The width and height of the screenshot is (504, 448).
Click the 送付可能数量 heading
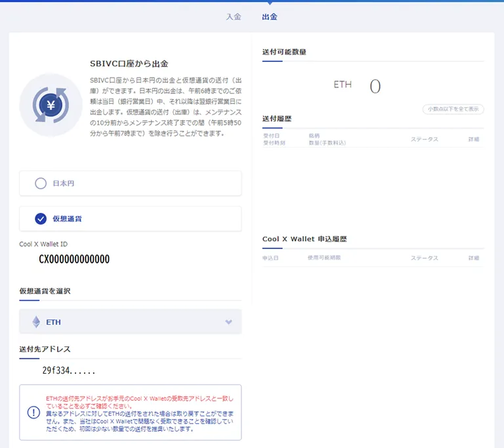(284, 52)
